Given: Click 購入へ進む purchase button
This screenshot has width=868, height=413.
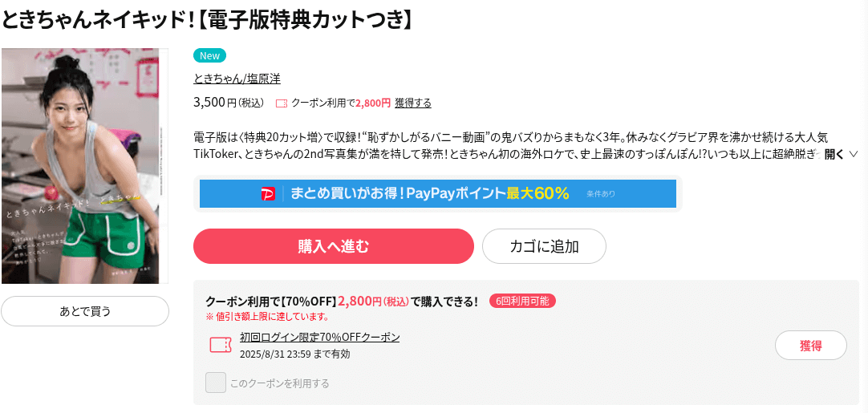Looking at the screenshot, I should coord(334,246).
